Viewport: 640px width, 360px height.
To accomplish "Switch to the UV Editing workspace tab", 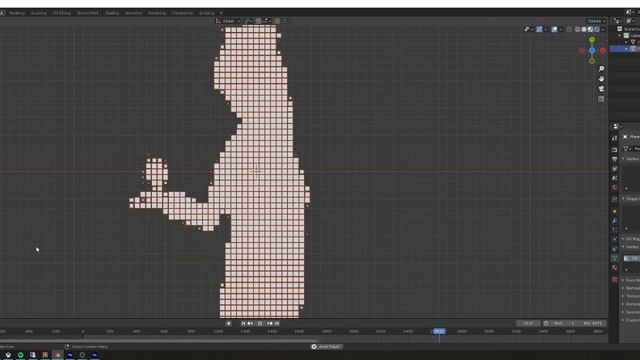I will [62, 13].
